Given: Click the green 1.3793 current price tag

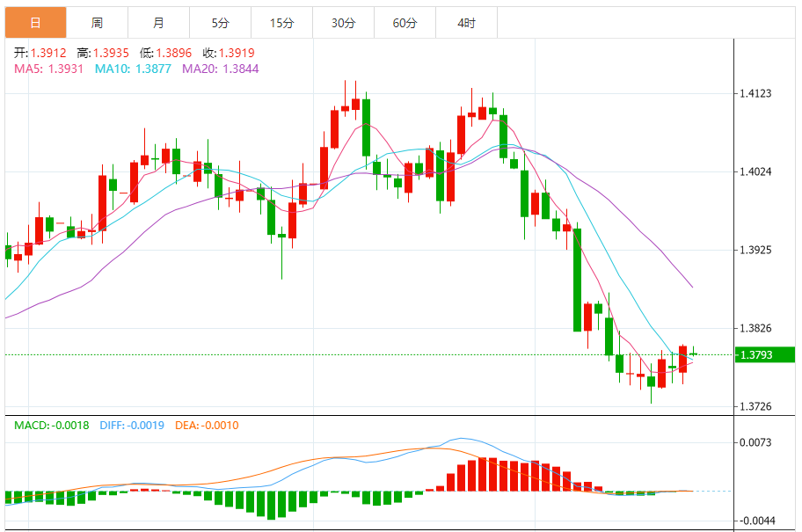Looking at the screenshot, I should (x=764, y=355).
